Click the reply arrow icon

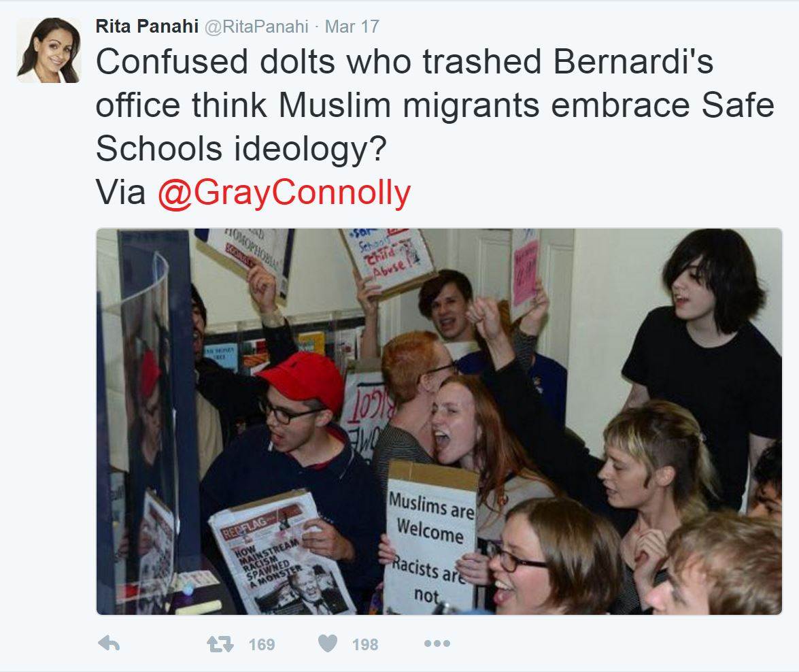[109, 643]
